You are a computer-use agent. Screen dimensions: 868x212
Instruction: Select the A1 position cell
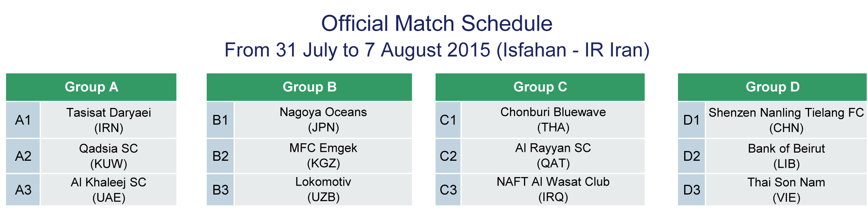[23, 120]
